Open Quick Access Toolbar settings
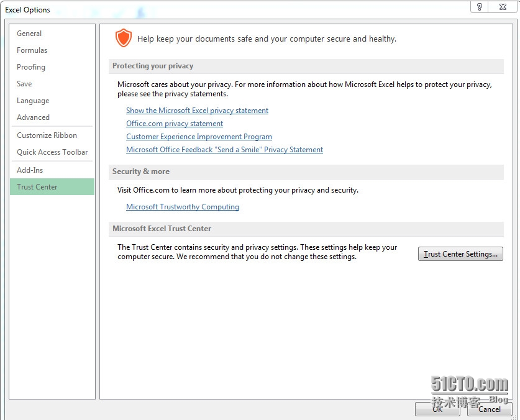 pyautogui.click(x=52, y=152)
